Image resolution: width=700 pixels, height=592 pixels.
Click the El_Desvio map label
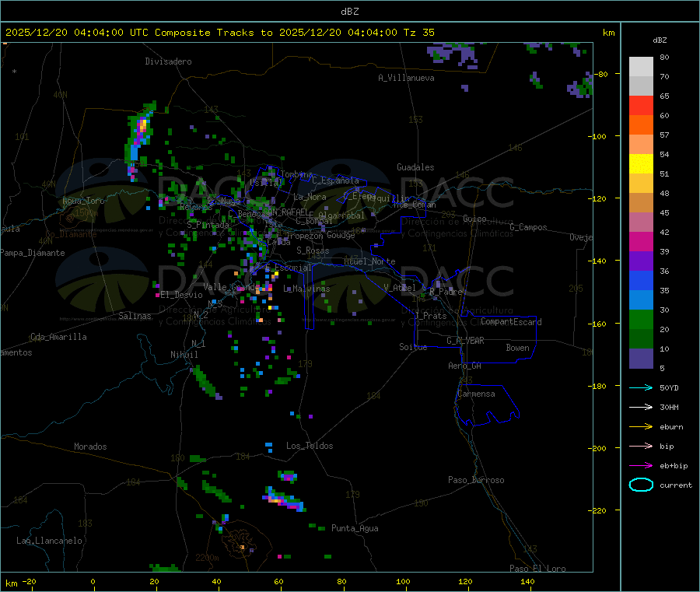tap(181, 295)
